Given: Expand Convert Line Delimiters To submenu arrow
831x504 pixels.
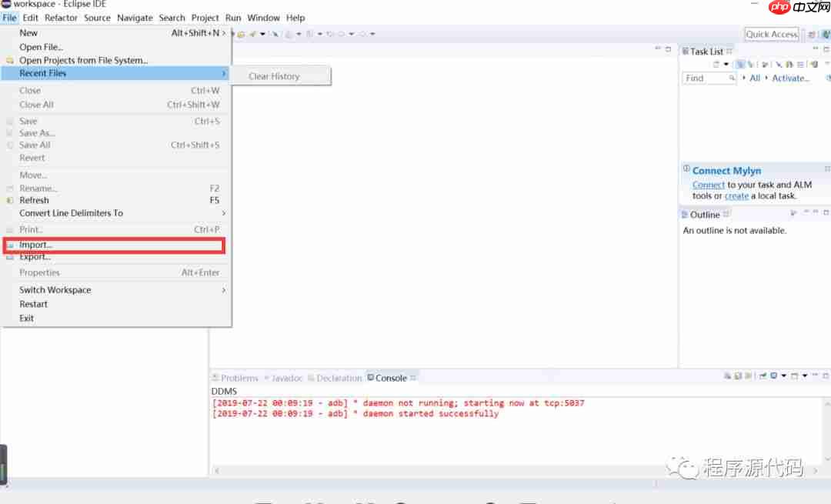Looking at the screenshot, I should tap(224, 213).
